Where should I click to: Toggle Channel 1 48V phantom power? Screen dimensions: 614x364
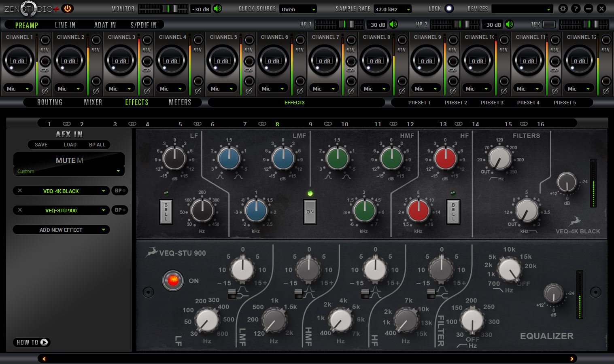[x=45, y=40]
